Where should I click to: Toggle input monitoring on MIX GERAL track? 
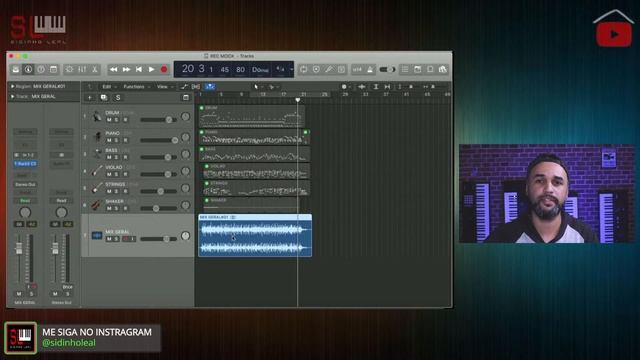(x=133, y=239)
